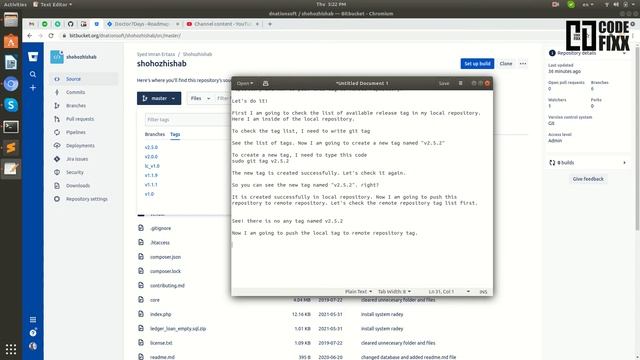Click the Repository settings gear icon
Screen dimensions: 640x360
(57, 199)
